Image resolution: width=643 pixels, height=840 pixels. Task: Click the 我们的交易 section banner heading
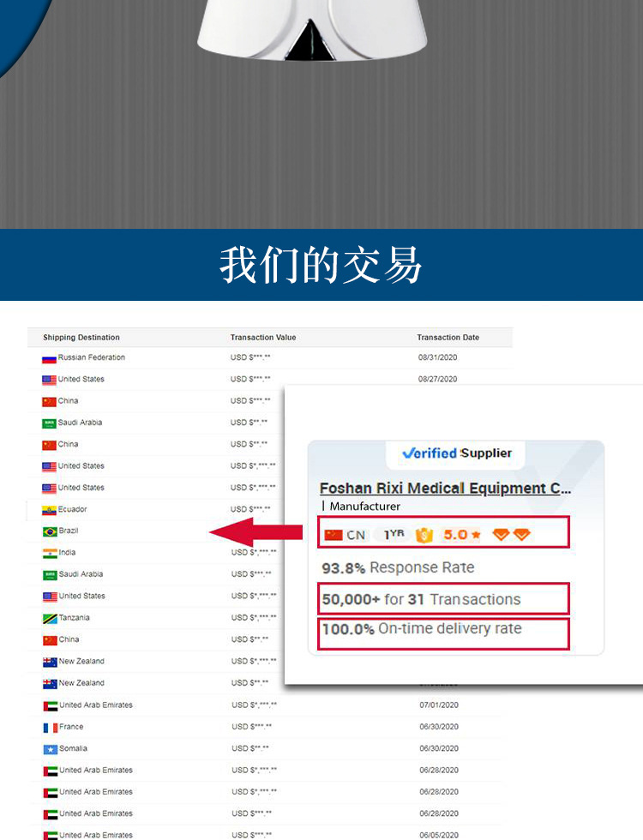[x=321, y=265]
